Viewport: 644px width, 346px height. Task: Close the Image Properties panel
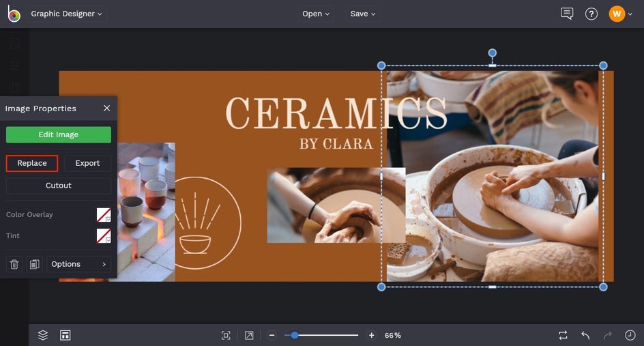click(x=107, y=108)
